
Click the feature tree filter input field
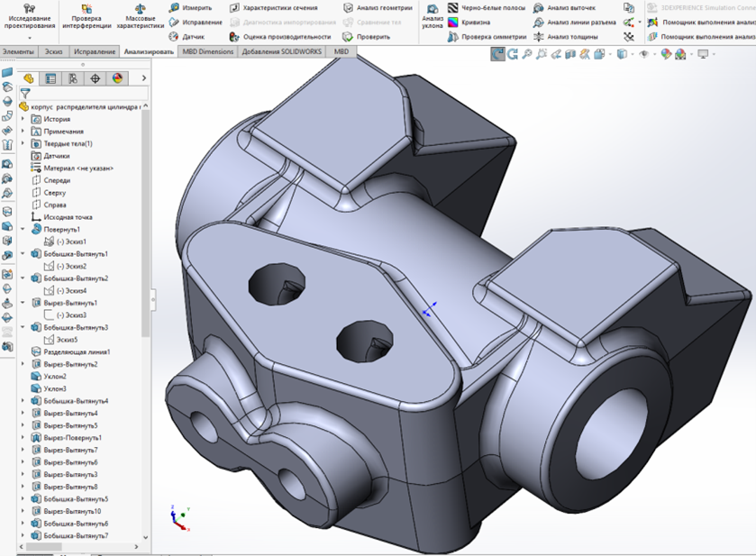[86, 93]
